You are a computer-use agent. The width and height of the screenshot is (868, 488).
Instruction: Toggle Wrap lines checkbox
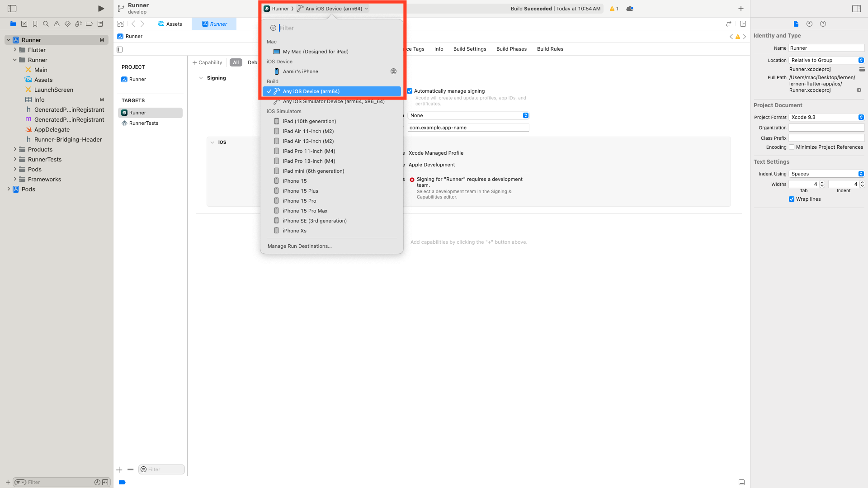792,199
